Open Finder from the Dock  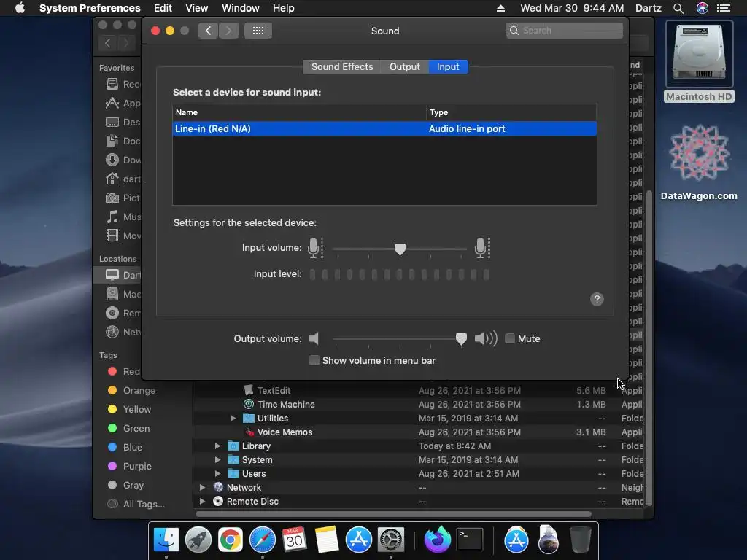coord(166,540)
